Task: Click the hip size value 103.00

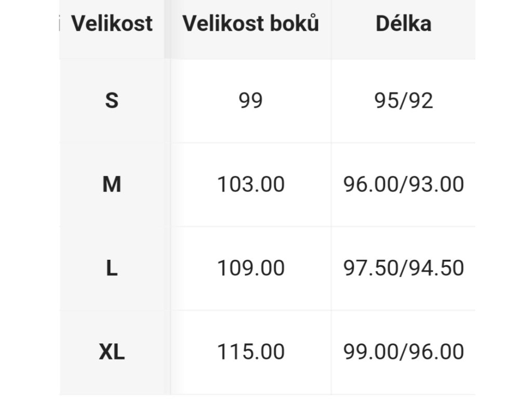Action: (x=251, y=184)
